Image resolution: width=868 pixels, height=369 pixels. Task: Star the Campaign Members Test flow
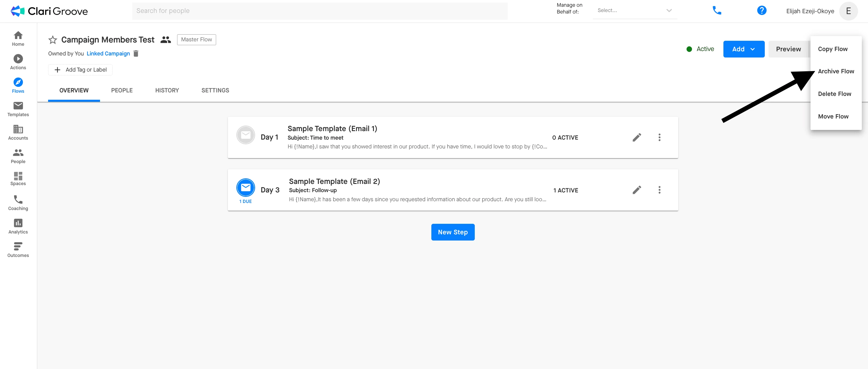click(52, 40)
